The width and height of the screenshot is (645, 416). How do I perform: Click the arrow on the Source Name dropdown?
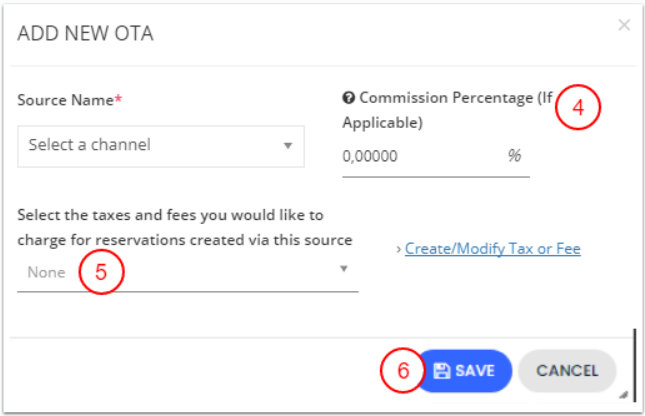point(287,145)
